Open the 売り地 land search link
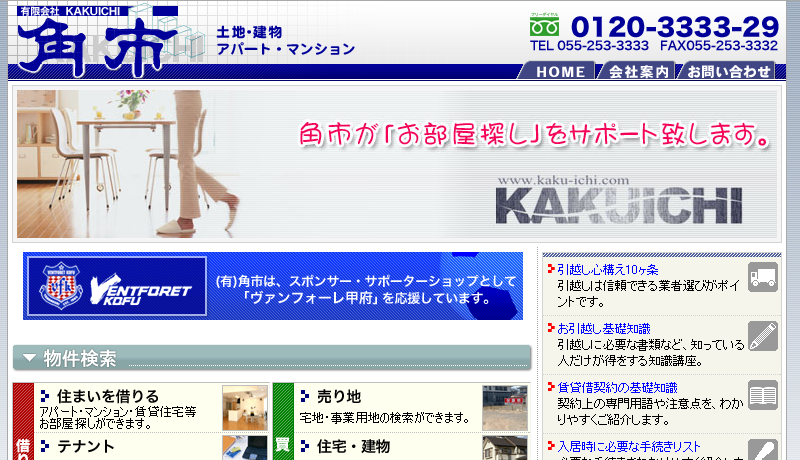The image size is (800, 460). click(x=339, y=396)
